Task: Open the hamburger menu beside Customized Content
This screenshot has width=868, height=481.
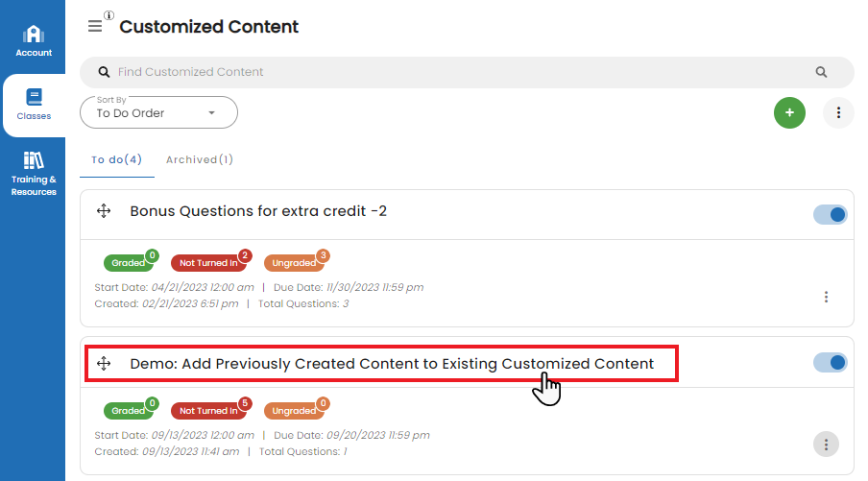Action: point(95,26)
